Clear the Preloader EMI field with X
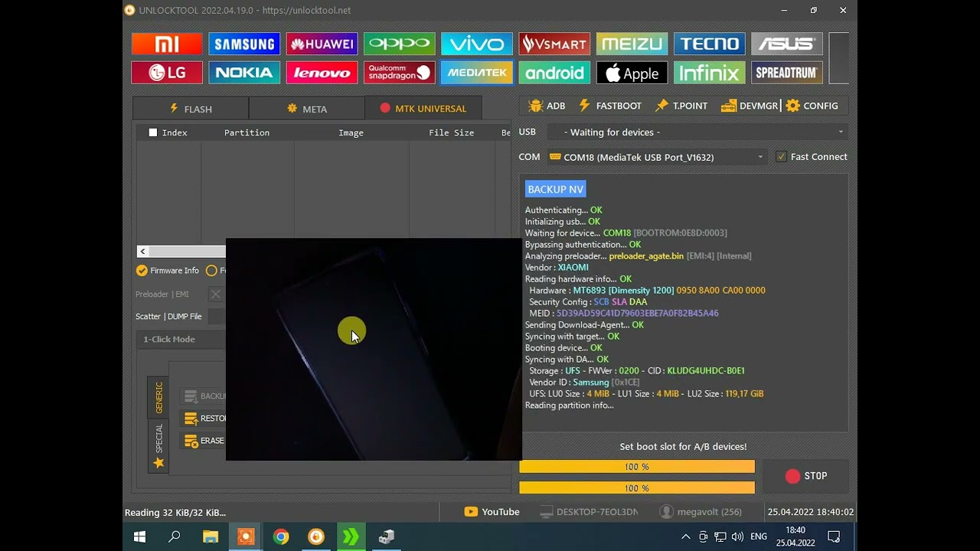Image resolution: width=980 pixels, height=551 pixels. pyautogui.click(x=216, y=294)
